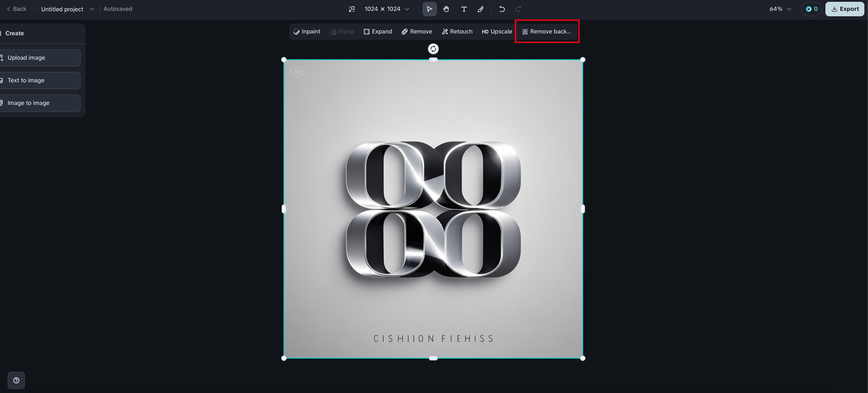Click Upload image in Create panel

coord(40,58)
